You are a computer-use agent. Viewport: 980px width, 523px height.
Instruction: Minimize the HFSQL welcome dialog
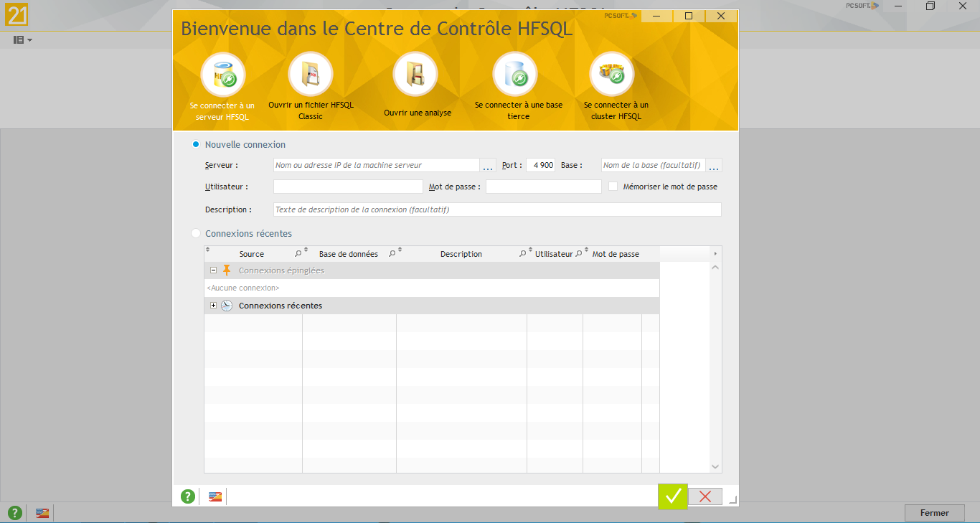click(657, 16)
